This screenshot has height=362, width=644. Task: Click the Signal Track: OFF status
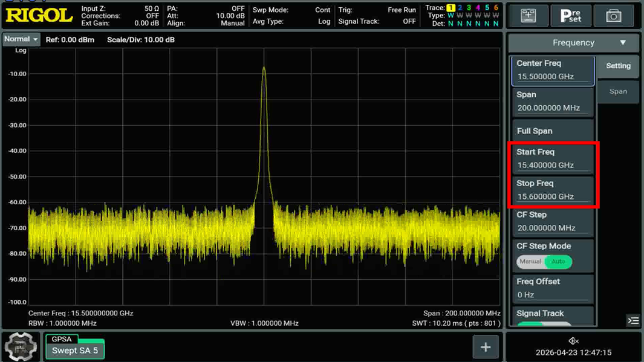377,21
